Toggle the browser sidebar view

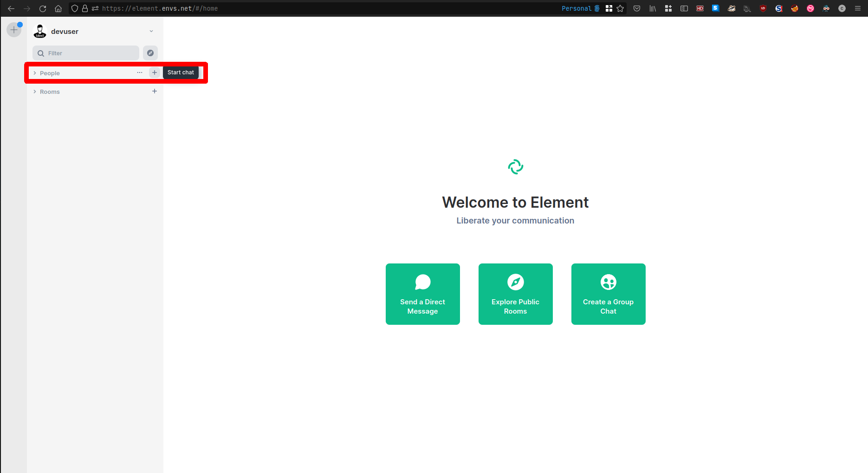click(x=684, y=8)
